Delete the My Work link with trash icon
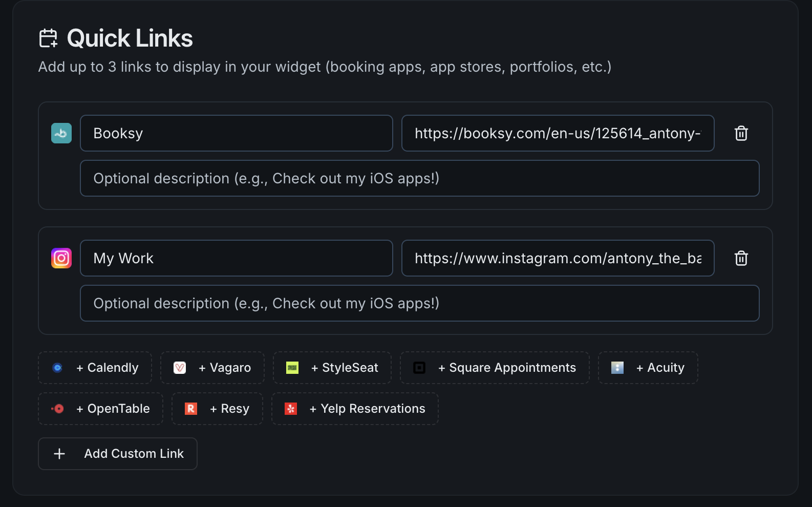812x507 pixels. point(741,258)
